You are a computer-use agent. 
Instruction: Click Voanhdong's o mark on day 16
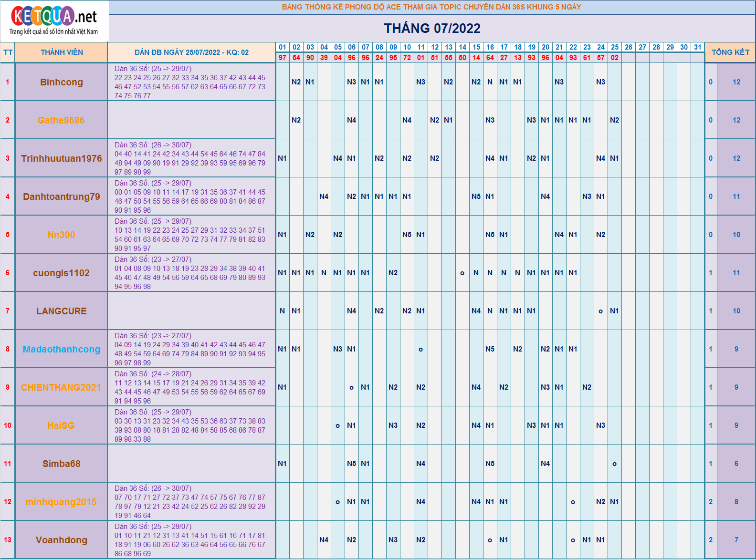(490, 540)
